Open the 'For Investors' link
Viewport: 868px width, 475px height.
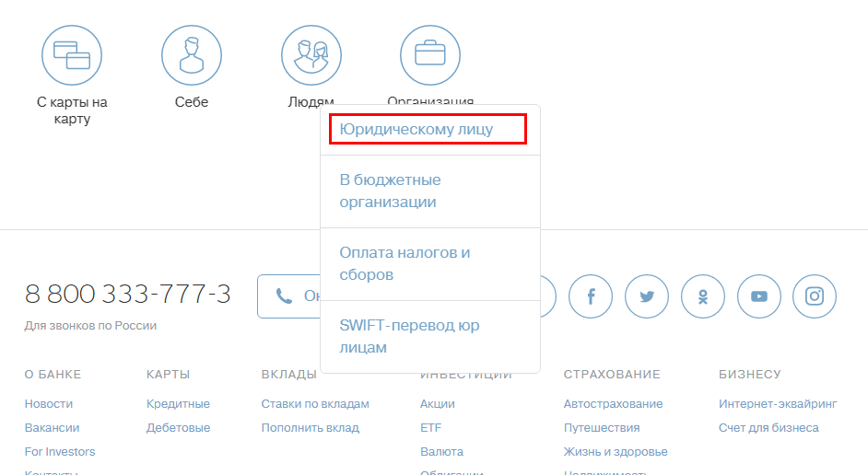tap(60, 452)
